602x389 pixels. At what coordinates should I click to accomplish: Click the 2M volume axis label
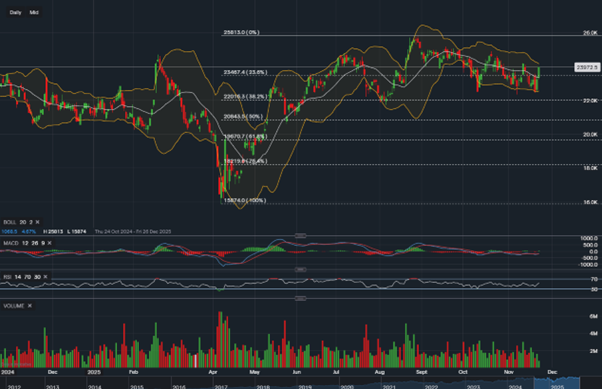click(x=594, y=351)
